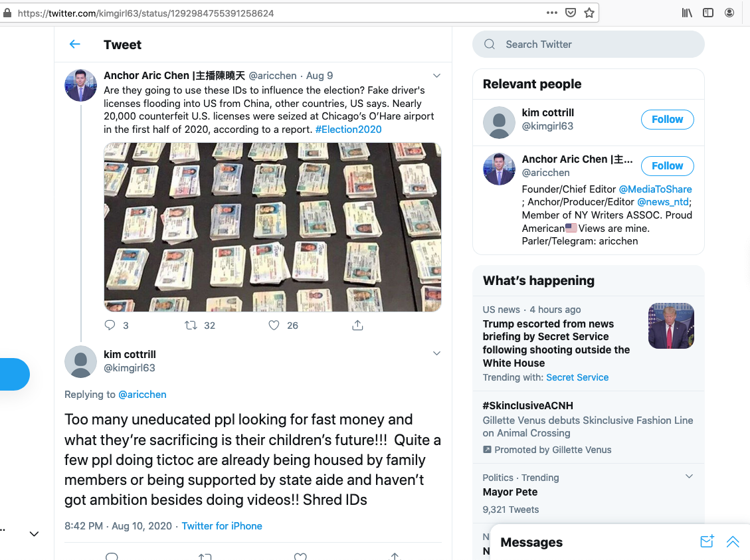Image resolution: width=750 pixels, height=560 pixels.
Task: Share Aric Chen's tweet via share icon
Action: coord(357,326)
